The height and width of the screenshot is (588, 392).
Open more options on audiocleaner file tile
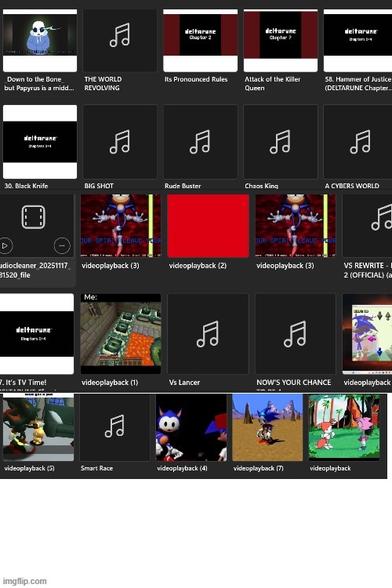point(62,246)
